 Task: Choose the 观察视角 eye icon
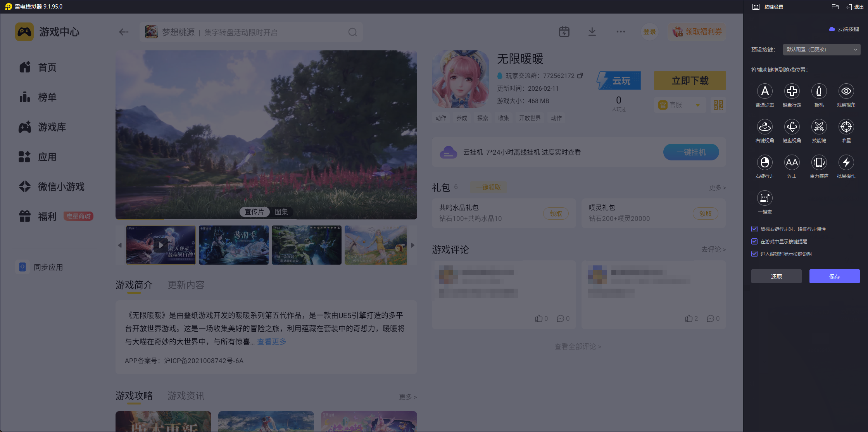[846, 91]
